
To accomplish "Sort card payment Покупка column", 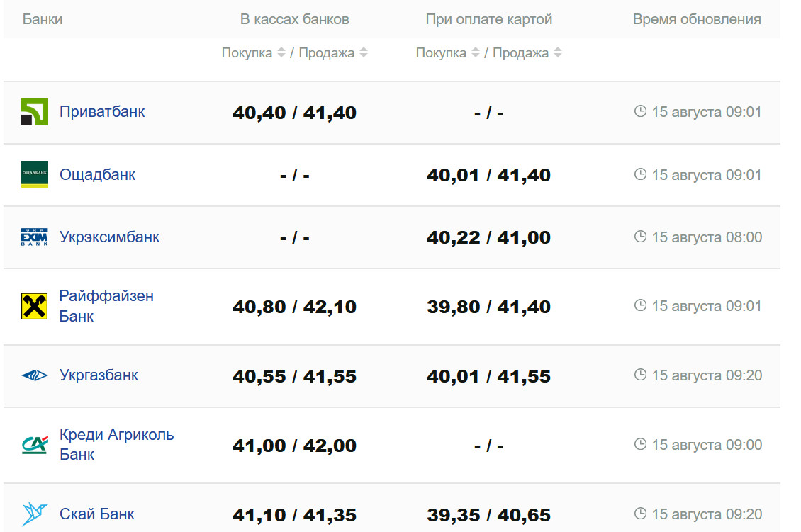I will pyautogui.click(x=476, y=53).
